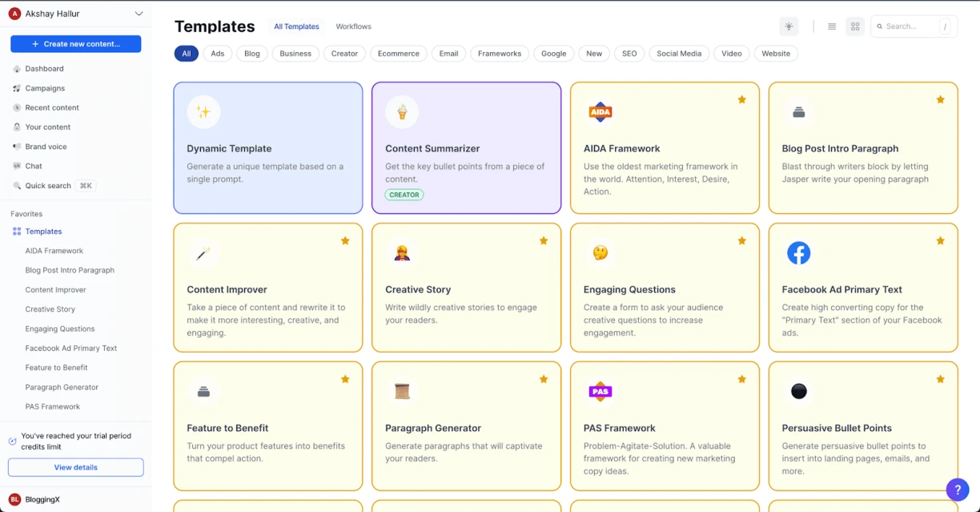Click the lightbulb theme icon
The image size is (980, 512).
[x=789, y=26]
